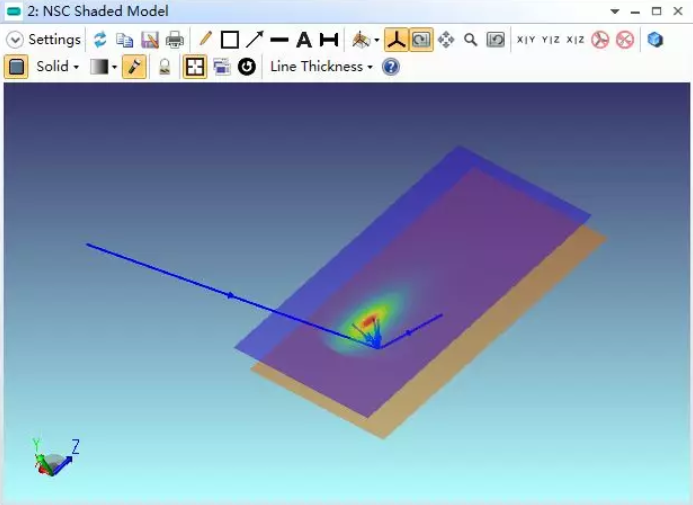Choose the text annotation A tool
693x505 pixels.
coord(304,40)
